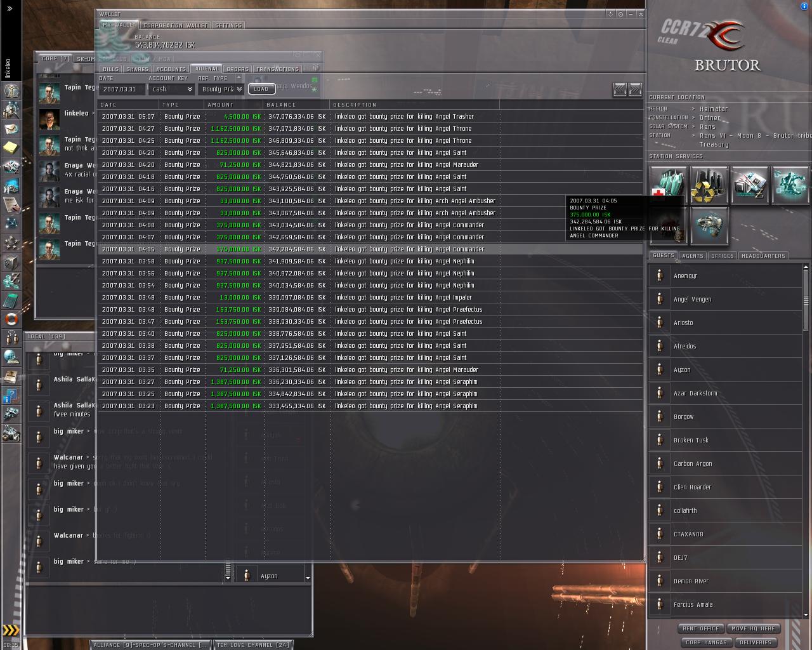The height and width of the screenshot is (650, 812).
Task: Open the wallet coins sidebar icon
Action: pyautogui.click(x=11, y=281)
